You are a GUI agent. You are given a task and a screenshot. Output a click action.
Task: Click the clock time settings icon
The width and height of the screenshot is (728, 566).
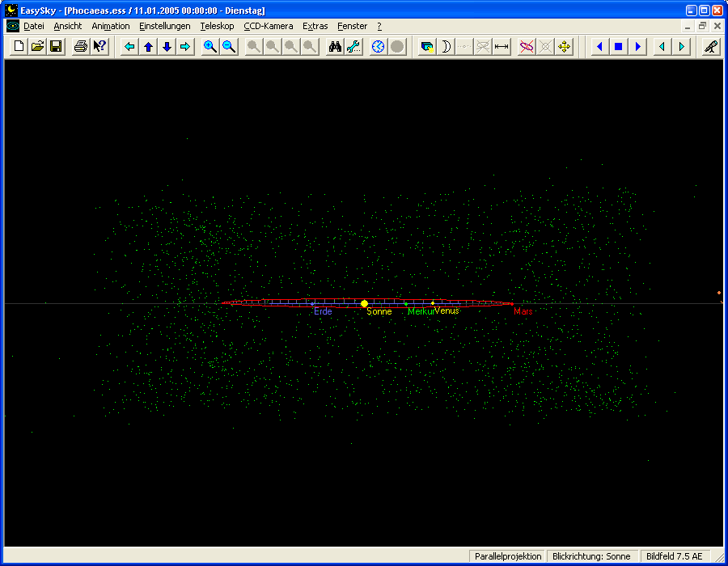379,47
